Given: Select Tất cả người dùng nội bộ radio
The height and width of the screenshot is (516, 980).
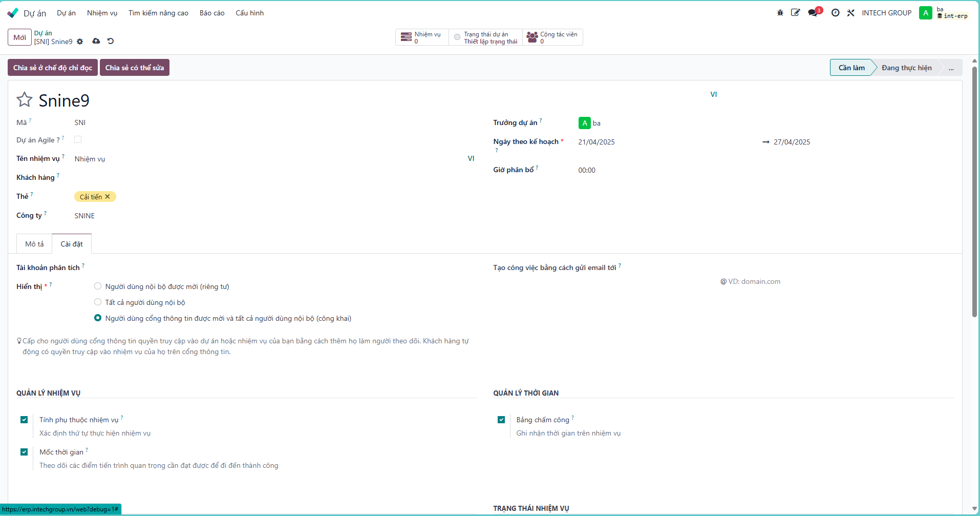Looking at the screenshot, I should tap(98, 302).
